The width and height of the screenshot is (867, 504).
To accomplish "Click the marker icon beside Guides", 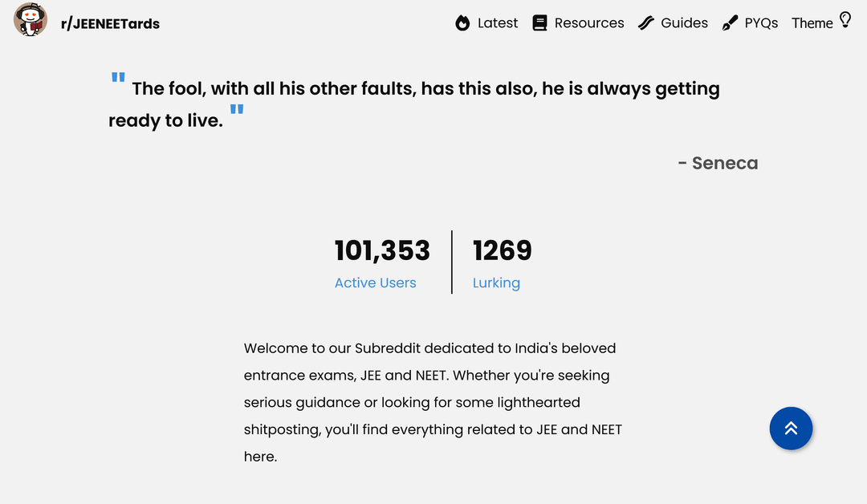I will coord(646,23).
